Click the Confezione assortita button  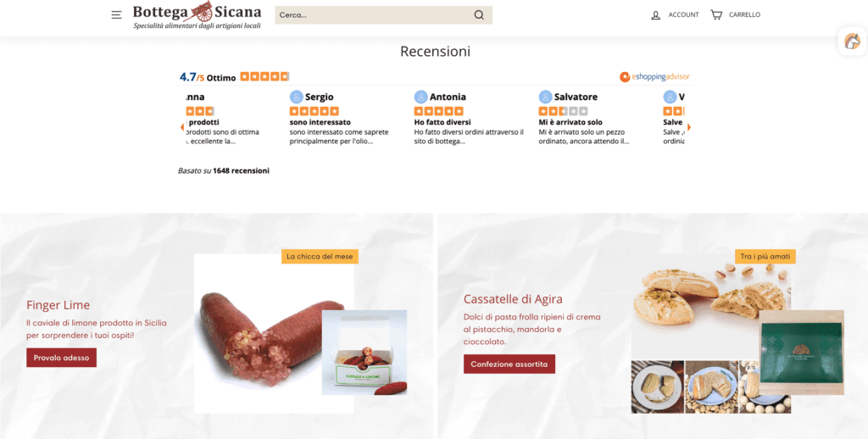pyautogui.click(x=509, y=364)
